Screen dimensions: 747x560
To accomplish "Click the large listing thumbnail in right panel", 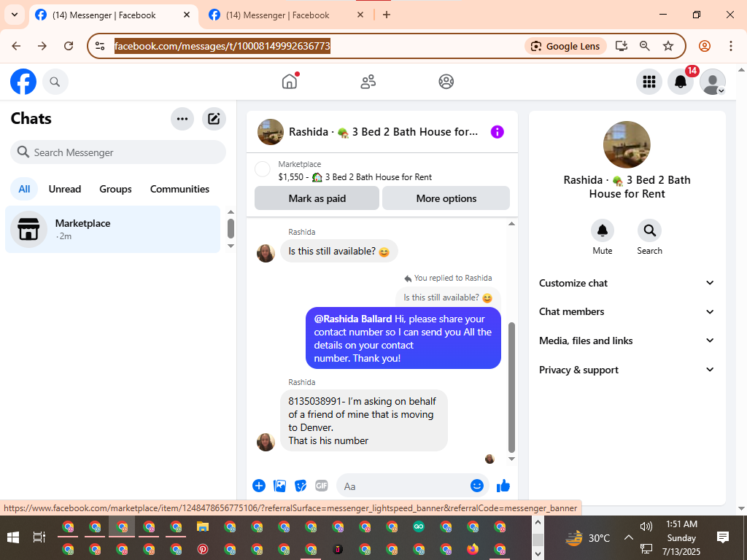I will click(x=627, y=145).
